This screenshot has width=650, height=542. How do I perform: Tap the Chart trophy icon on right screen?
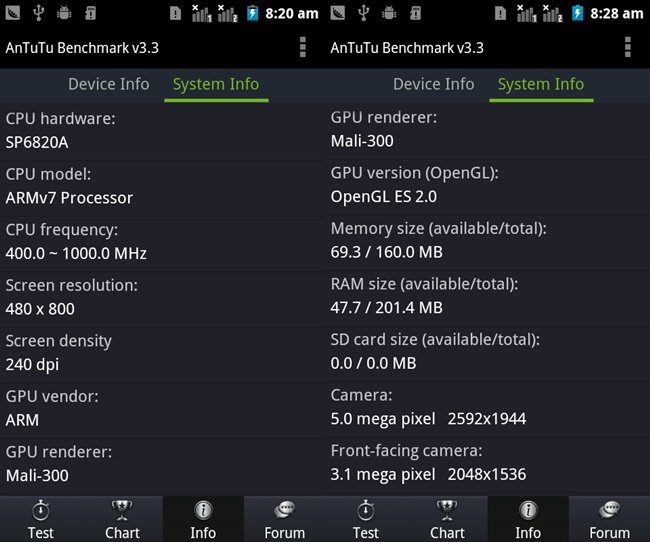tap(447, 512)
